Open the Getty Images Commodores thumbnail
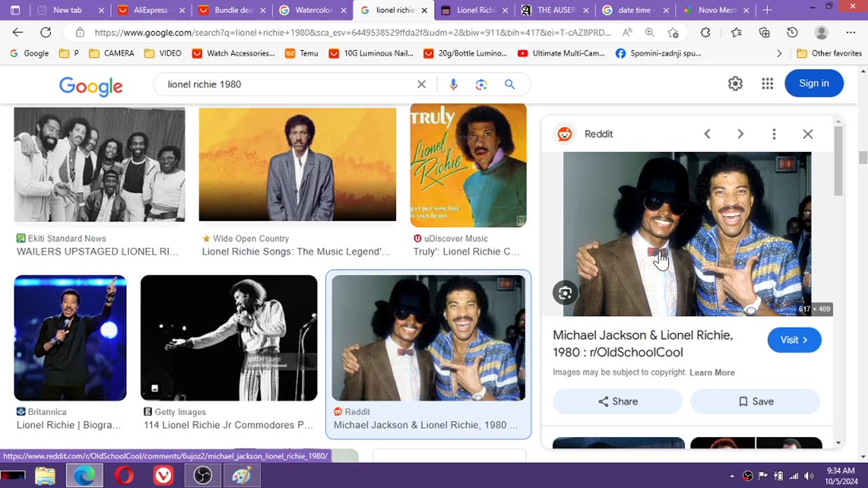The width and height of the screenshot is (868, 488). [x=229, y=338]
